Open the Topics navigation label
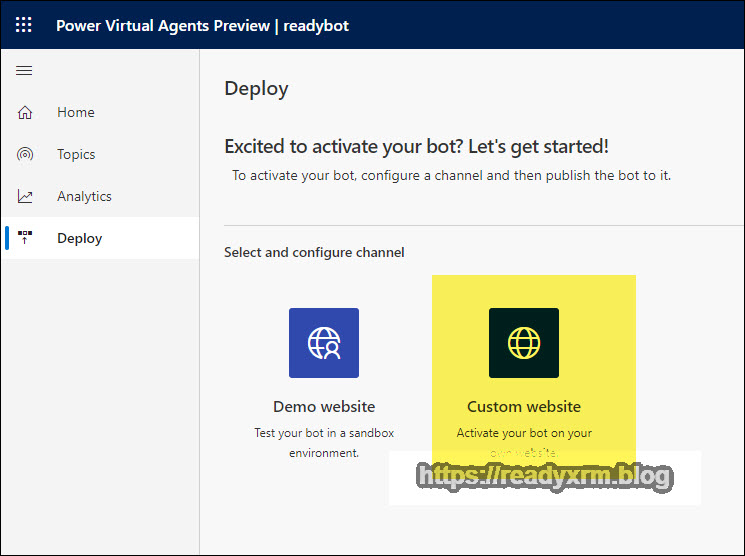The image size is (745, 556). pos(76,155)
